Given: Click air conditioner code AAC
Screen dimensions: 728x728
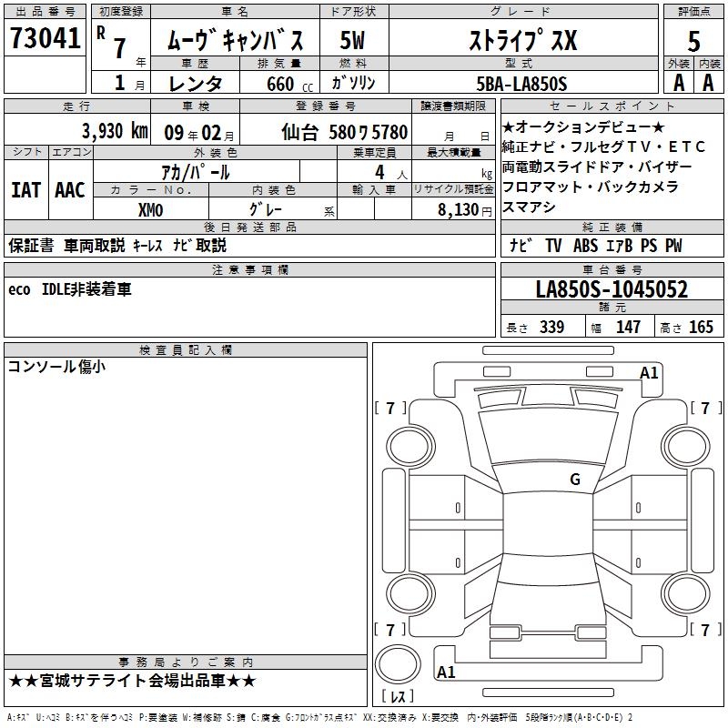Looking at the screenshot, I should 70,190.
